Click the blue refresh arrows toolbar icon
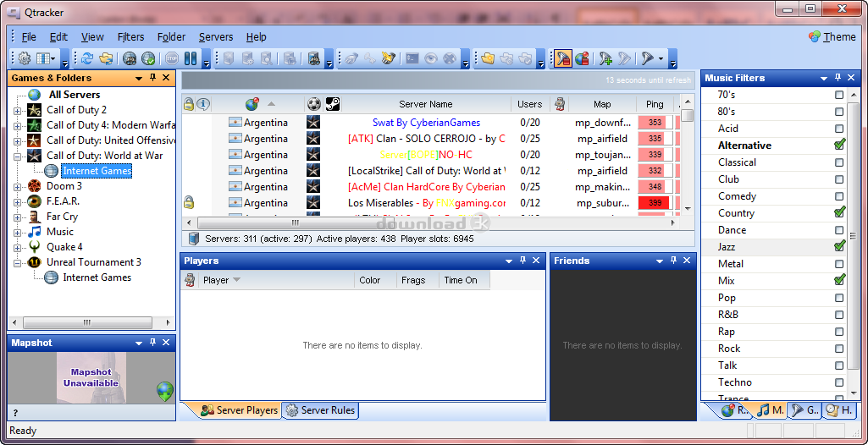 tap(87, 58)
